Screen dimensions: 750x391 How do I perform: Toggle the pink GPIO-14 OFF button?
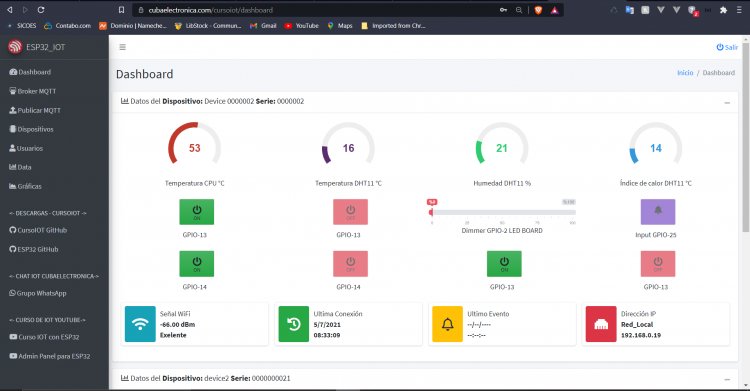coord(351,264)
